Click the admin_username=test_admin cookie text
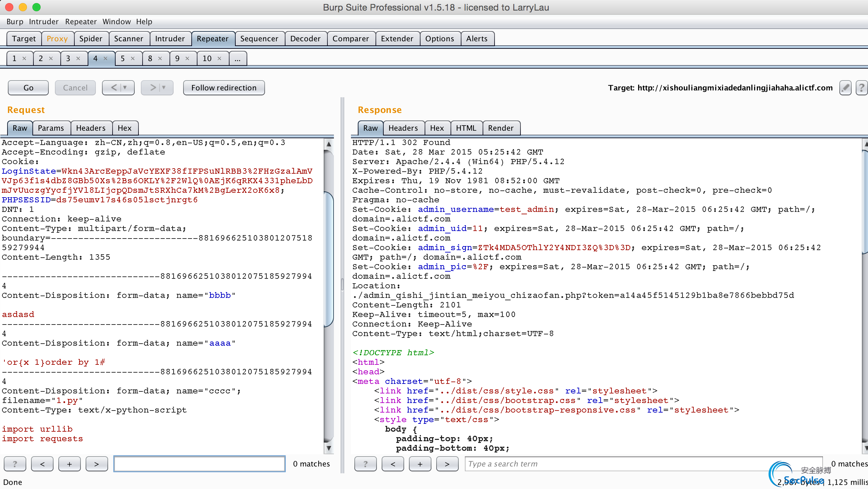 click(x=486, y=210)
